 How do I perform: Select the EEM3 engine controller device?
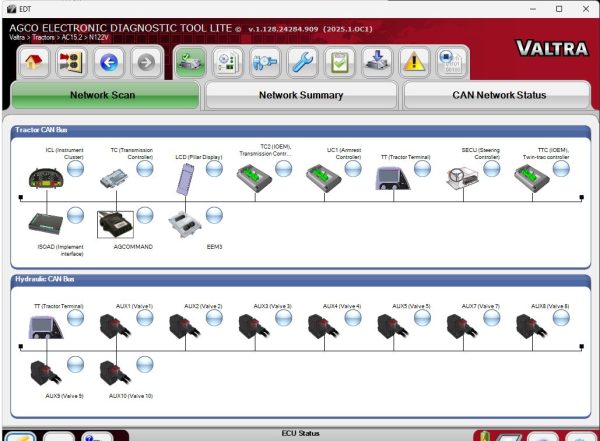click(x=185, y=224)
